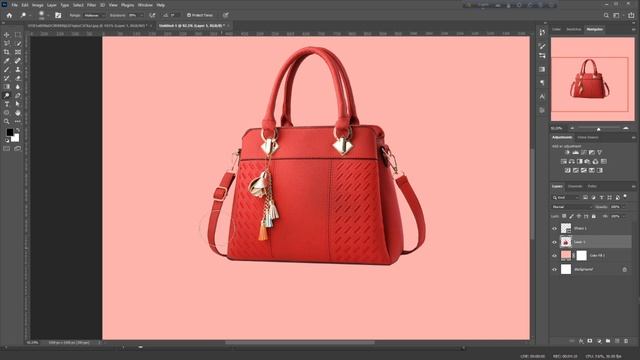The image size is (640, 360).
Task: Select the Blur tool
Action: click(18, 87)
